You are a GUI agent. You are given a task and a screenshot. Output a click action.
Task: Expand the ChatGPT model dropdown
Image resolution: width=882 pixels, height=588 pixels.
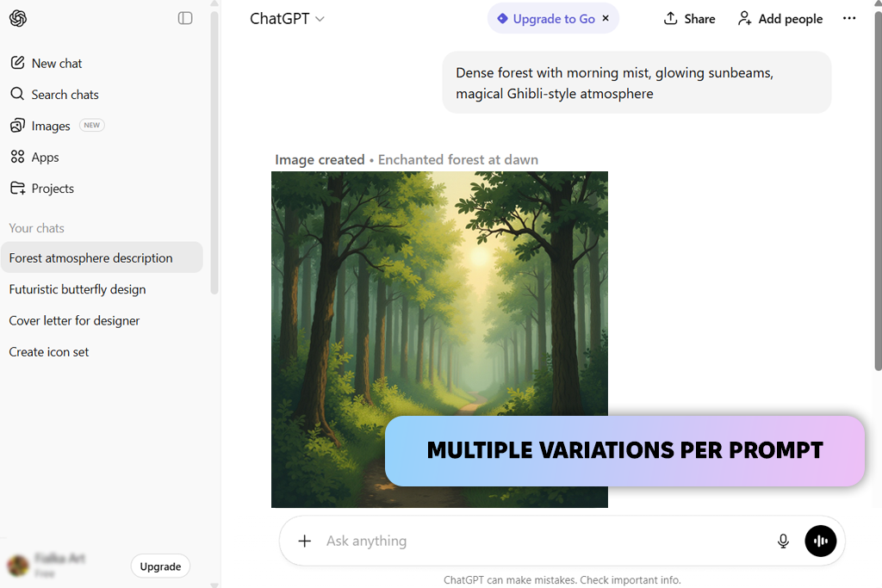point(287,19)
